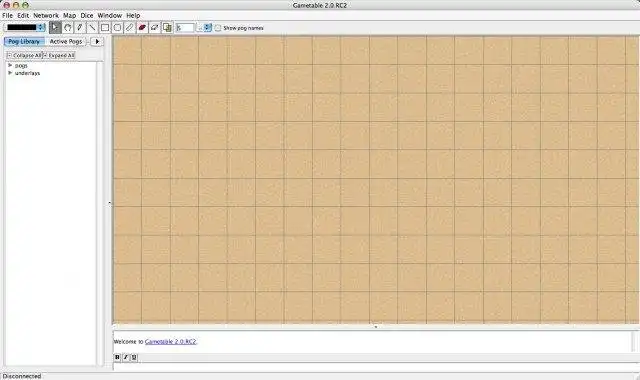Image resolution: width=640 pixels, height=380 pixels.
Task: Select the pogs tree label
Action: click(x=21, y=66)
